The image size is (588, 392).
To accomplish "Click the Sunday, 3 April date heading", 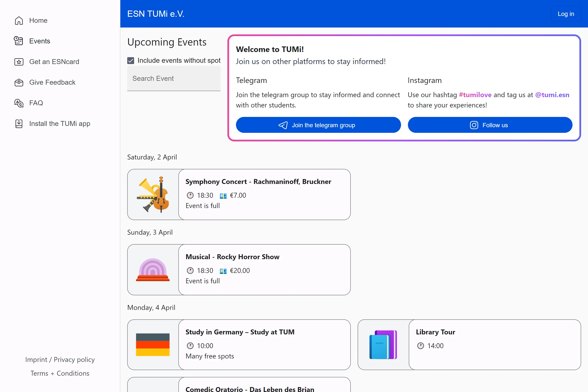I will click(150, 232).
